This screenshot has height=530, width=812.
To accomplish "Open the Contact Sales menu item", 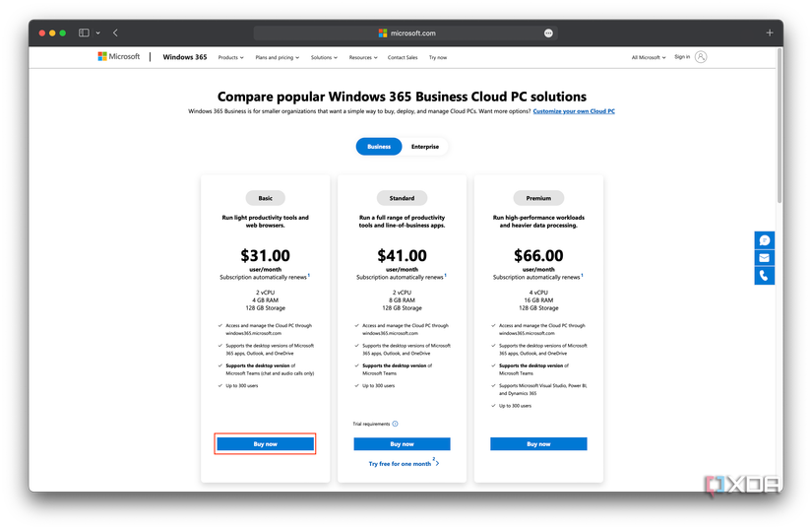I will point(403,57).
